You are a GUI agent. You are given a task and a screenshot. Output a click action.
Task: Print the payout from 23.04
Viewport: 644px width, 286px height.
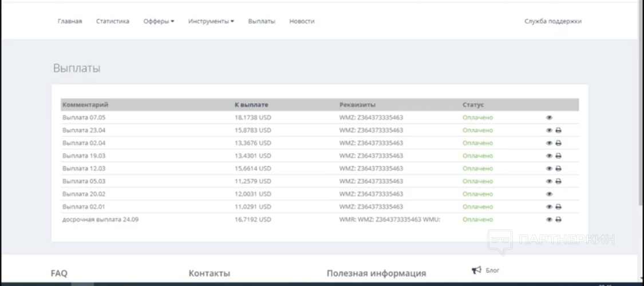click(558, 130)
